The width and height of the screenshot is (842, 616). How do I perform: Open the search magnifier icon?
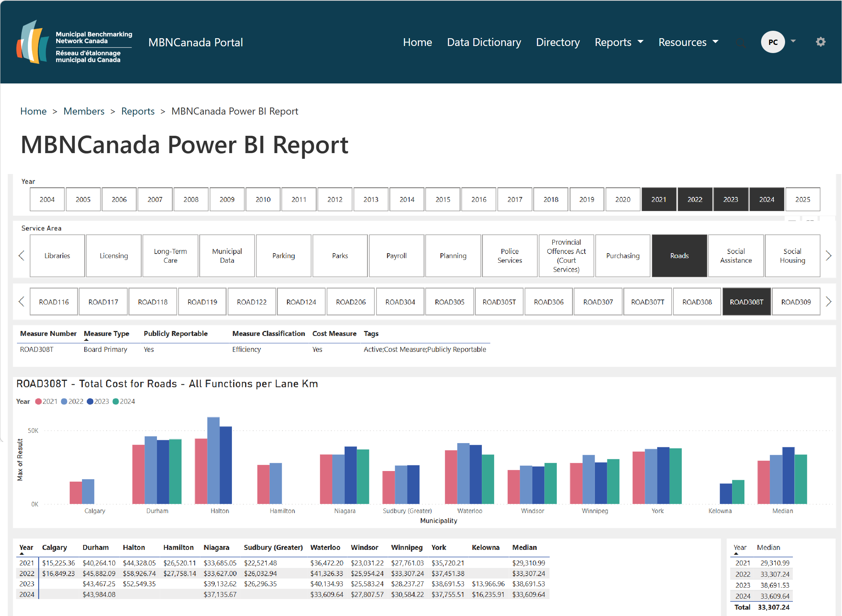tap(741, 42)
